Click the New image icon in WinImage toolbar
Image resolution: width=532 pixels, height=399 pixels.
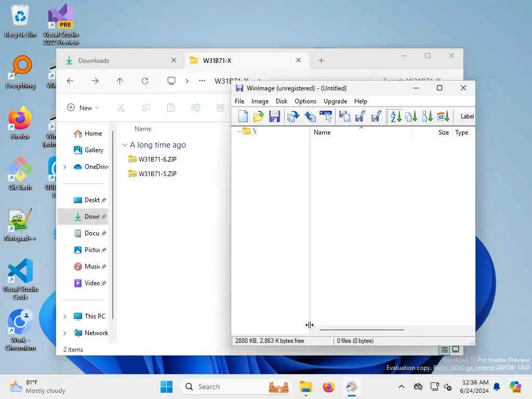(243, 116)
